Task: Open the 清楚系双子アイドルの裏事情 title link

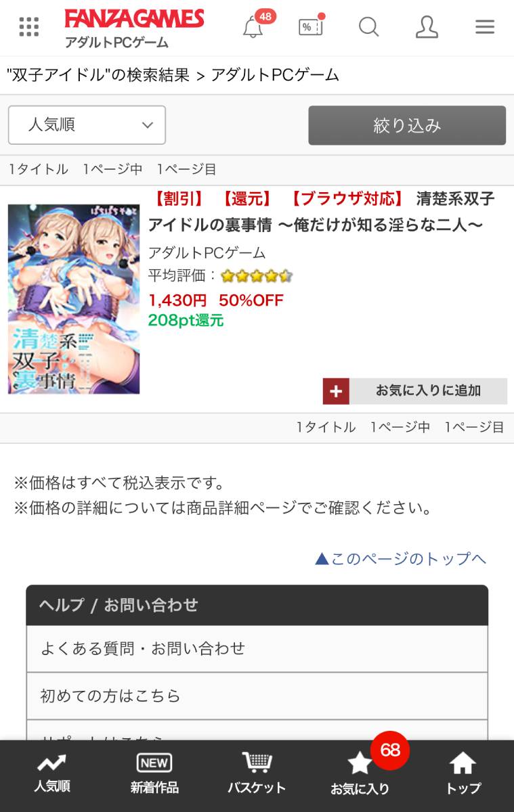Action: click(322, 212)
